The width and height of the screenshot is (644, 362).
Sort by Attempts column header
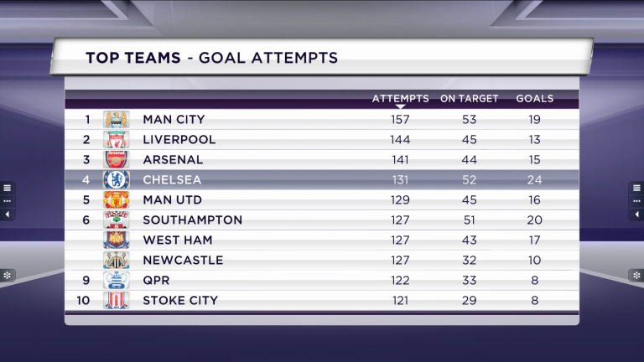click(401, 99)
